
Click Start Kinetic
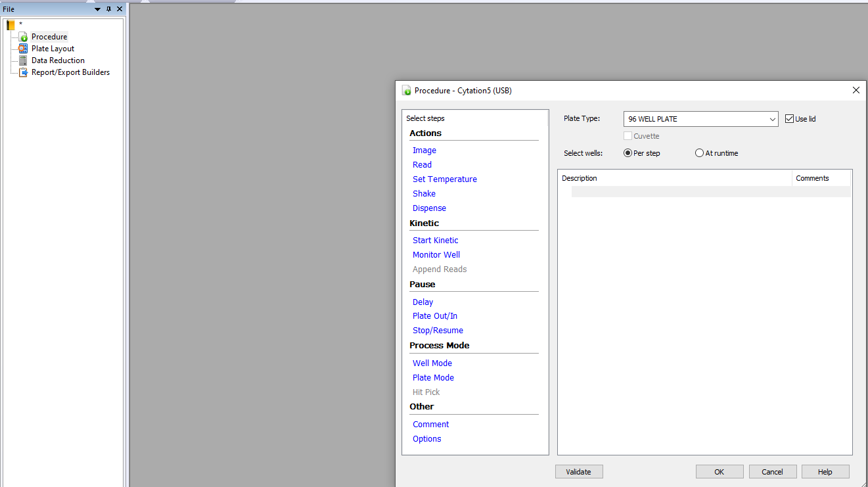[436, 241]
